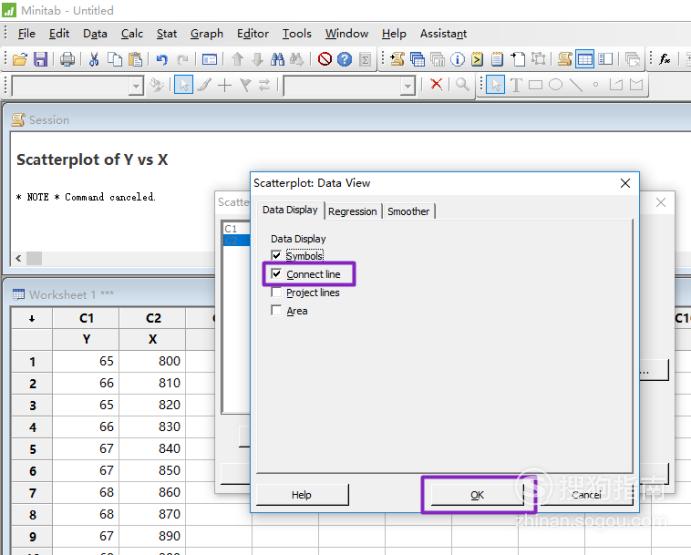The width and height of the screenshot is (691, 555).
Task: Pick the rectangle annotation tool
Action: [535, 84]
